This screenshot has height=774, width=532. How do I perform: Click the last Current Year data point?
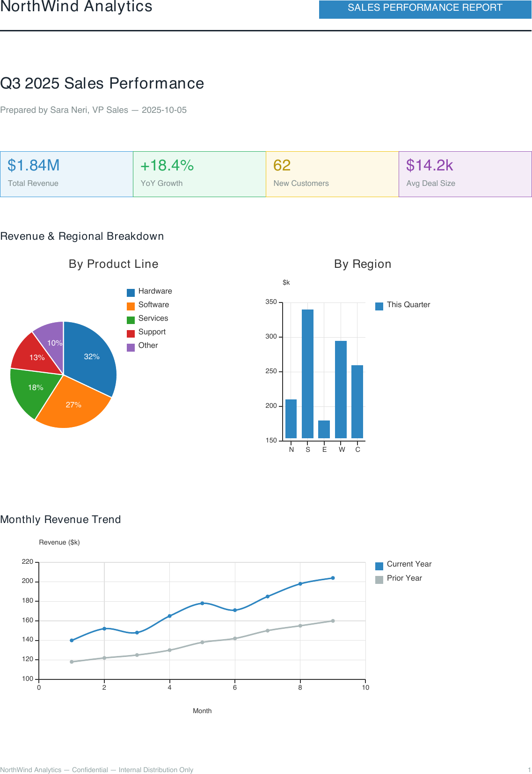pos(333,578)
